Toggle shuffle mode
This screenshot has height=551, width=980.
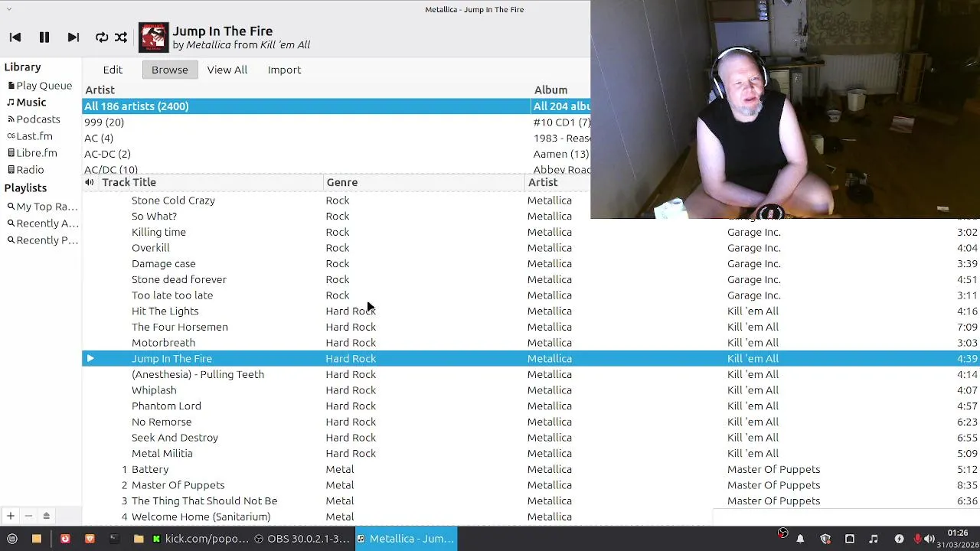click(121, 37)
